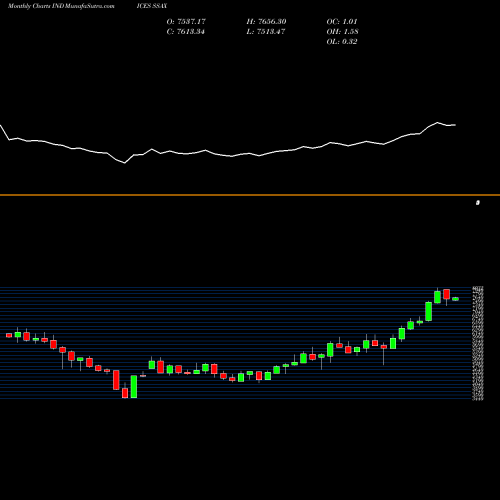The height and width of the screenshot is (500, 500).
Task: Click the Monthly Charts MunafaSutra.com title
Action: pyautogui.click(x=61, y=6)
